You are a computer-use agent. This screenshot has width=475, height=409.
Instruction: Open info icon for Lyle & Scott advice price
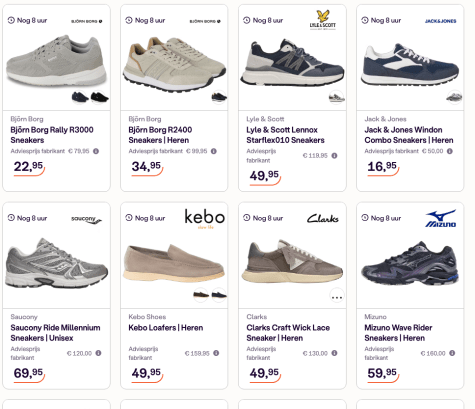tap(334, 155)
